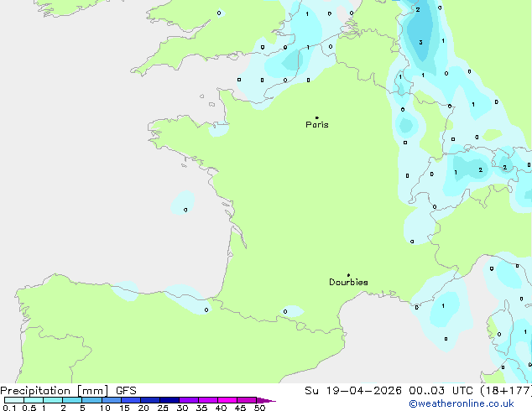Screen dimensions: 532x411
Task: Click the '(18+177)' forecast offset text
Action: click(x=506, y=391)
